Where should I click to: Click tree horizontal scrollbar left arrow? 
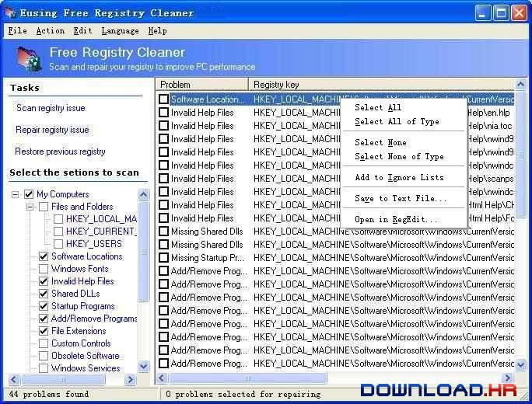point(13,379)
